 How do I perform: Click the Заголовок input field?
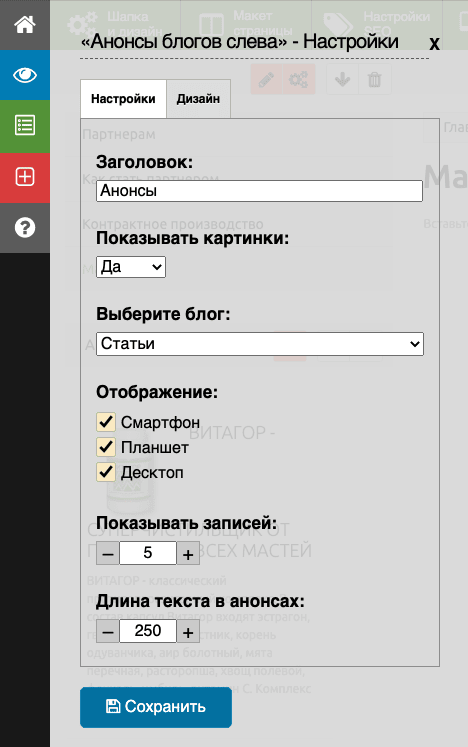coord(259,191)
